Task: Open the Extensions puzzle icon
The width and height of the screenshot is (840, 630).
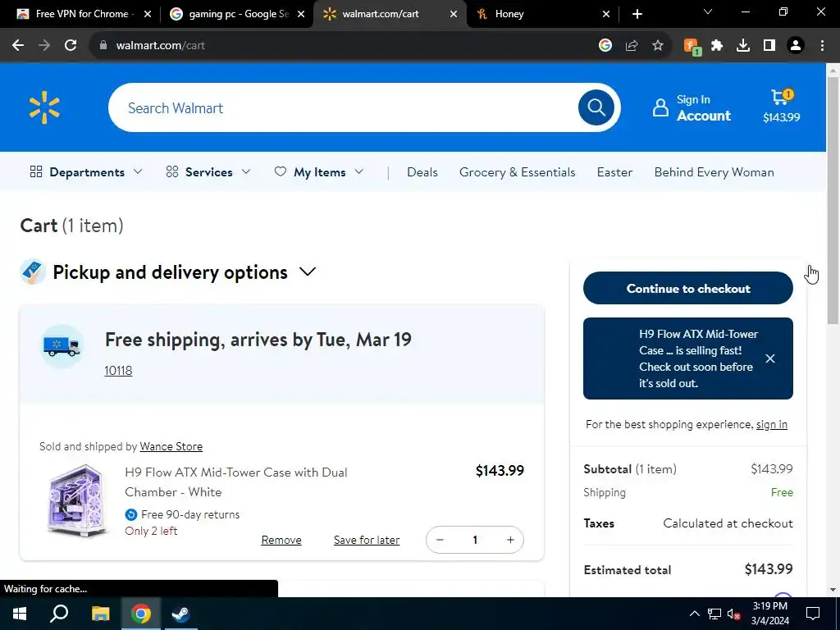Action: coord(717,46)
